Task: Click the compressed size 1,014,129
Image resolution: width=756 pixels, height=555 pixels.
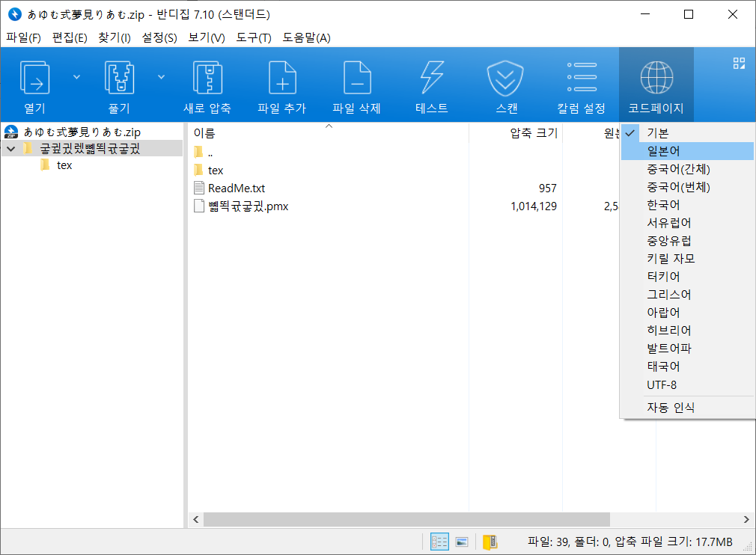Action: [534, 206]
